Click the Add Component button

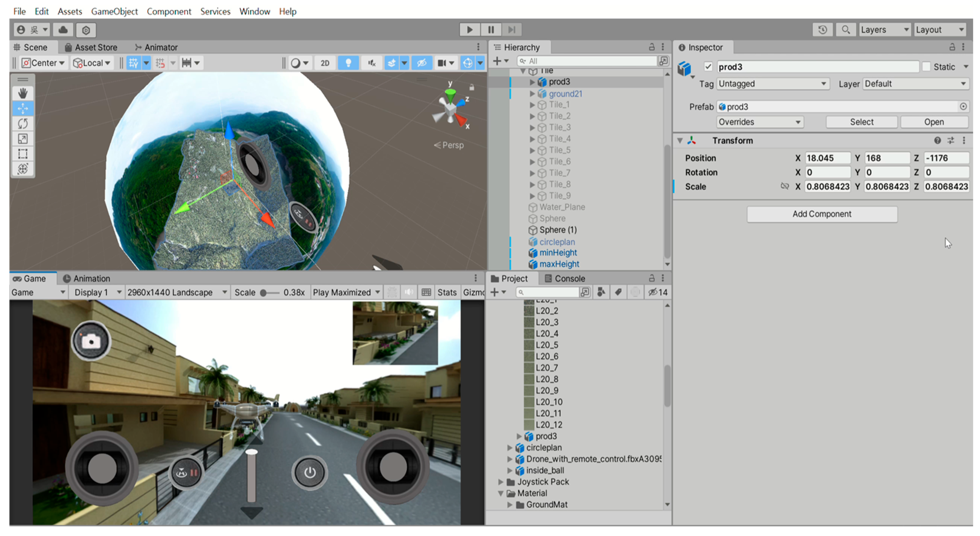point(822,214)
